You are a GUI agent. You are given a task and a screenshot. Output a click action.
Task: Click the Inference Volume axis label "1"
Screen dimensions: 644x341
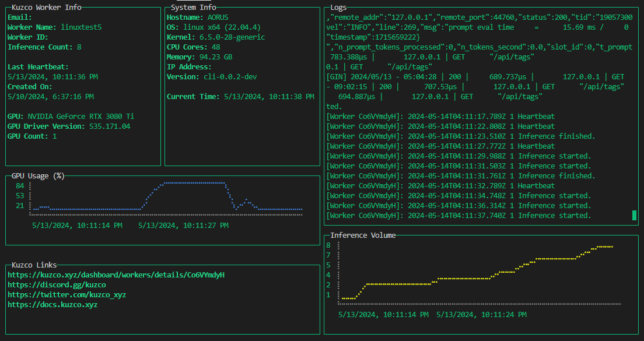tap(328, 294)
